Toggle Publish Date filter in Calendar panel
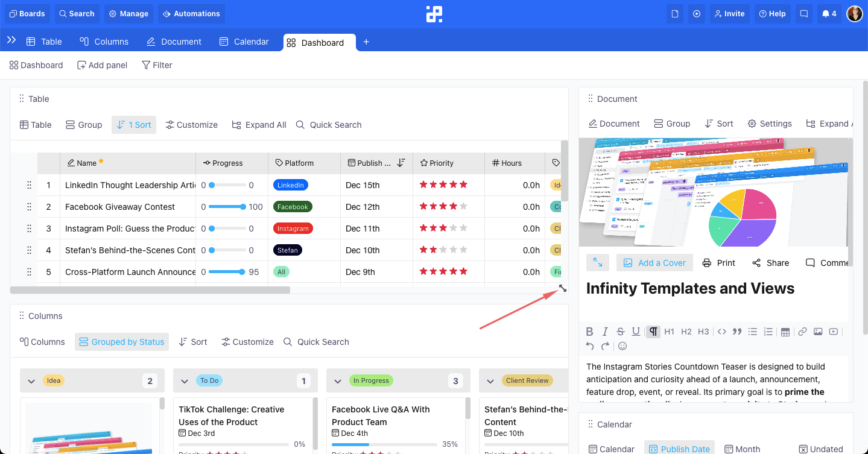 [x=679, y=449]
